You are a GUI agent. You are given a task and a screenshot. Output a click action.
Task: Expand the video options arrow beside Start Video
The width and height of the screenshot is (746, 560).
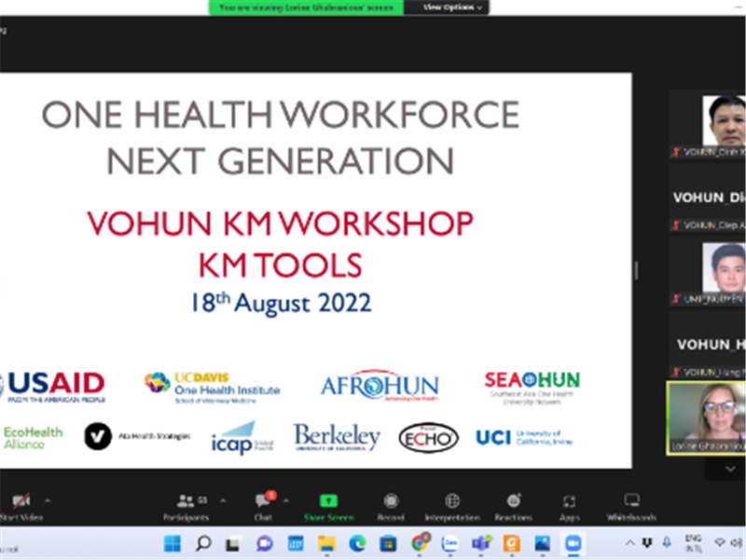pyautogui.click(x=48, y=499)
